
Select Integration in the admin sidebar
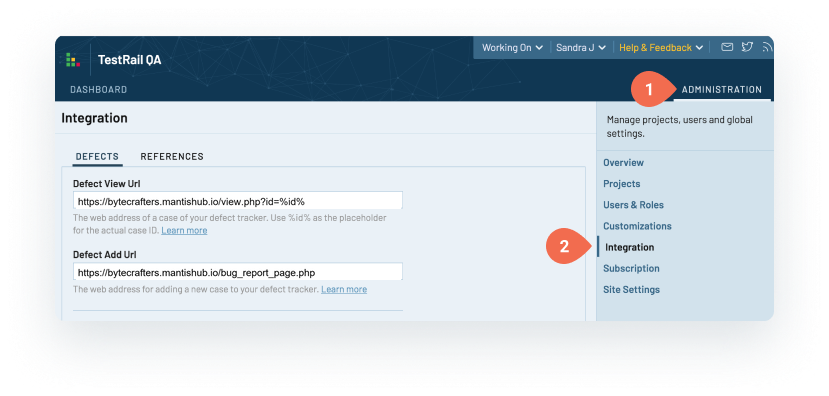(x=629, y=247)
